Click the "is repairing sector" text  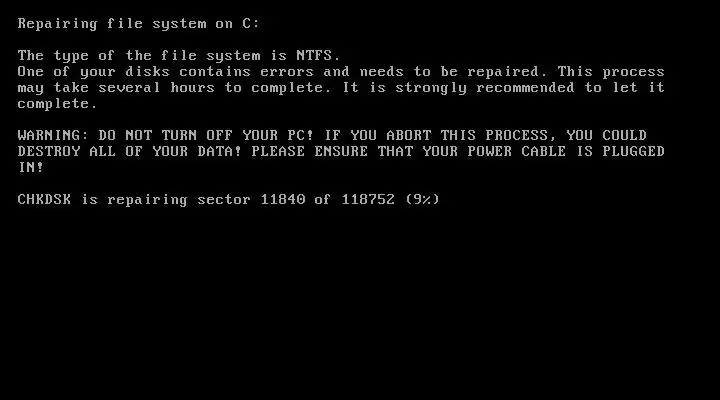click(166, 200)
